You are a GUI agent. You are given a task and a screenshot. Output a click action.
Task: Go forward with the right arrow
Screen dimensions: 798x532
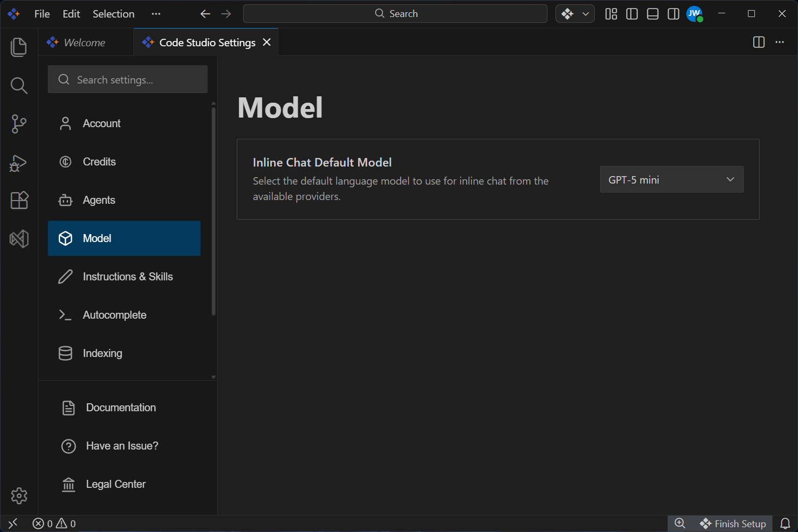(x=226, y=14)
